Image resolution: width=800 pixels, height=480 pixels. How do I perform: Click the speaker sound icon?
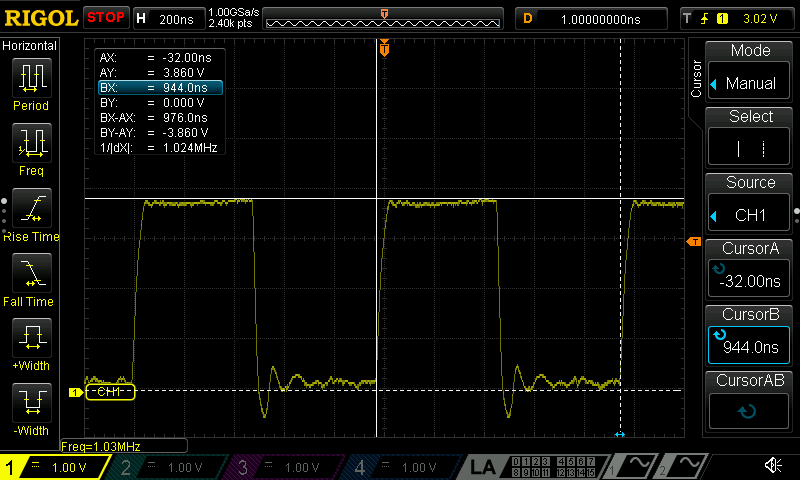coord(773,466)
